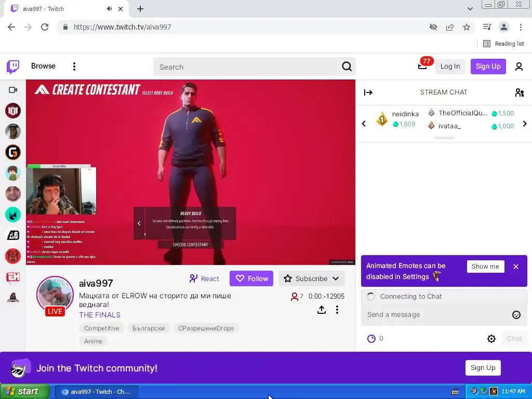The image size is (532, 399).
Task: Open the aiva997 profile avatar
Action: click(55, 294)
